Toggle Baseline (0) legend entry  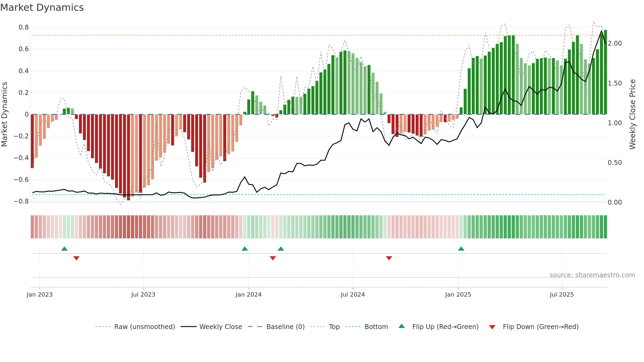[x=276, y=327]
